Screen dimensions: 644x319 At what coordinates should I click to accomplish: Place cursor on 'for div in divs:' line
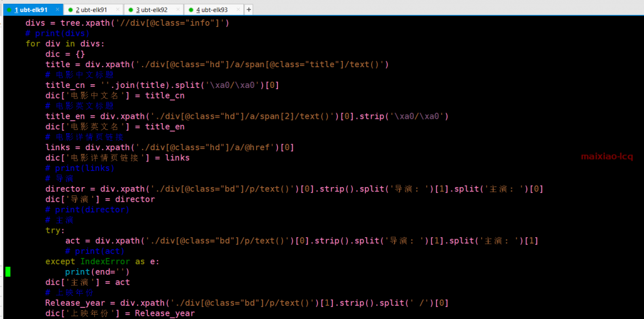click(x=65, y=44)
